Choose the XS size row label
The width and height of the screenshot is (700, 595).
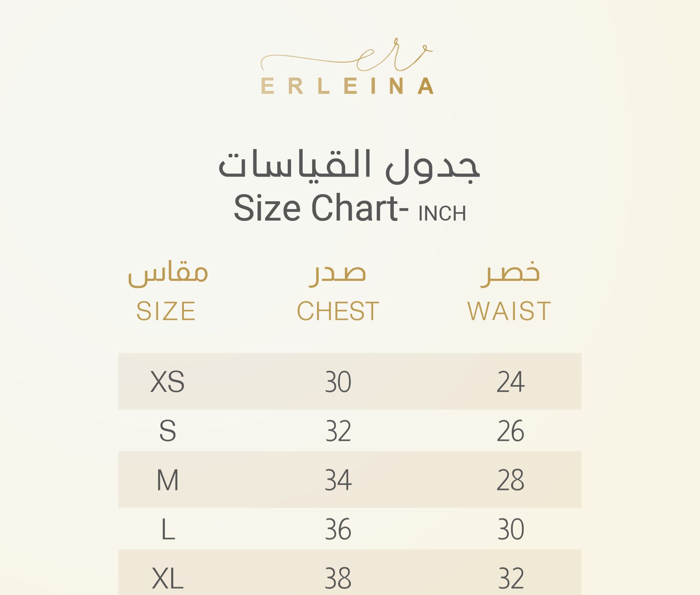(x=167, y=381)
